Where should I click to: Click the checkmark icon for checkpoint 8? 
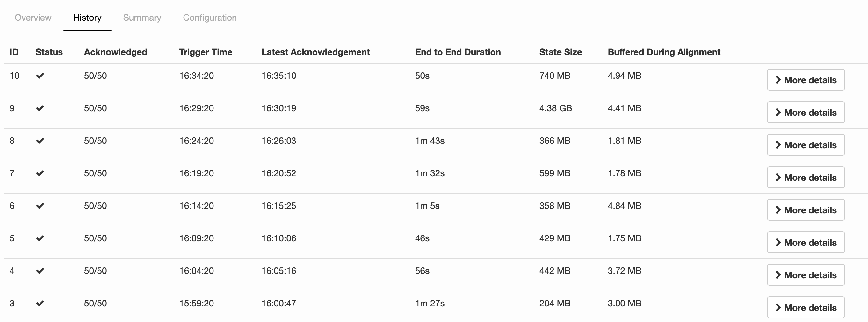[40, 141]
